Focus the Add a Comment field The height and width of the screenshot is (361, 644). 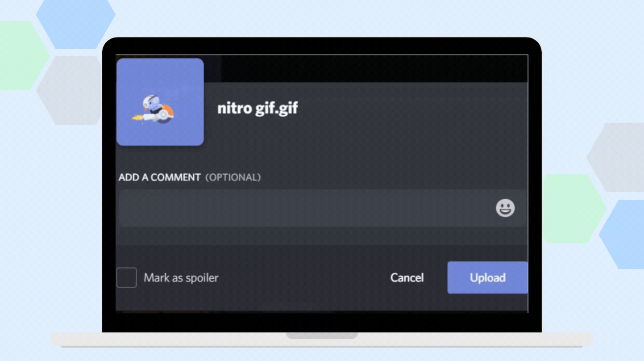[x=322, y=208]
